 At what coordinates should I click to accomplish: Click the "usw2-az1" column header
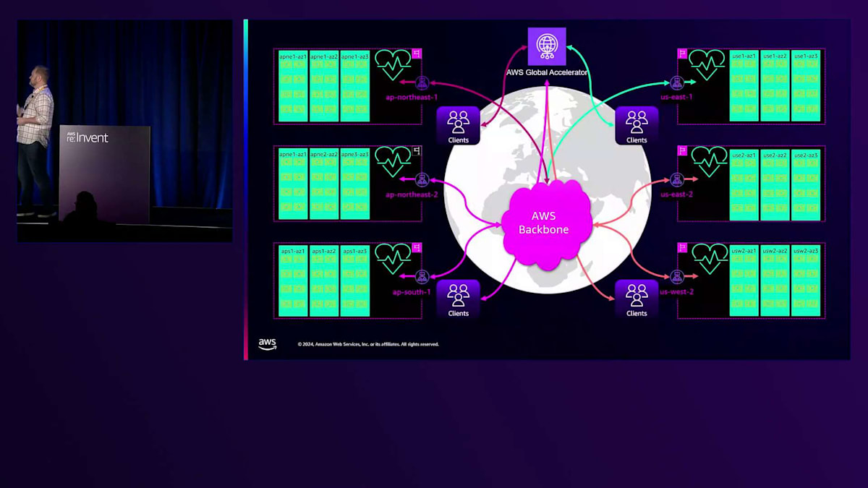744,251
